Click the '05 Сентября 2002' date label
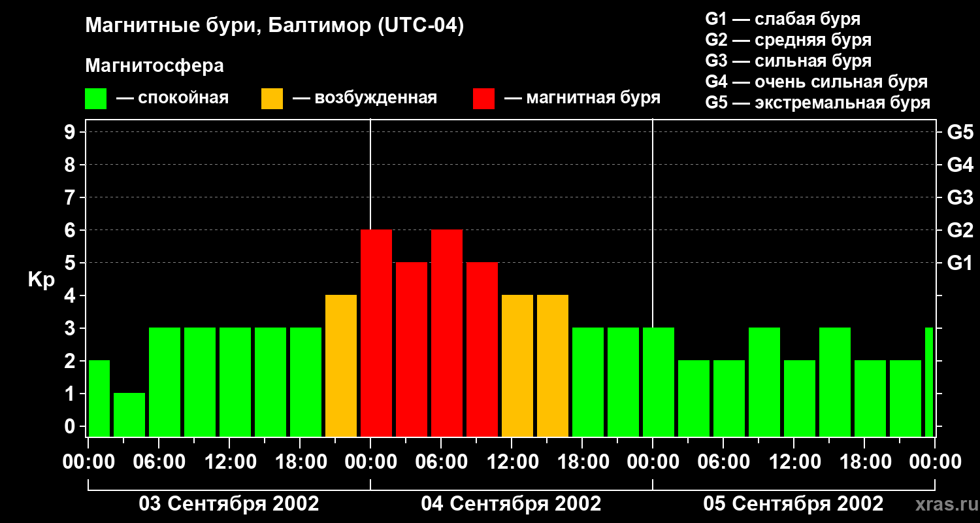980x523 pixels. (x=793, y=504)
